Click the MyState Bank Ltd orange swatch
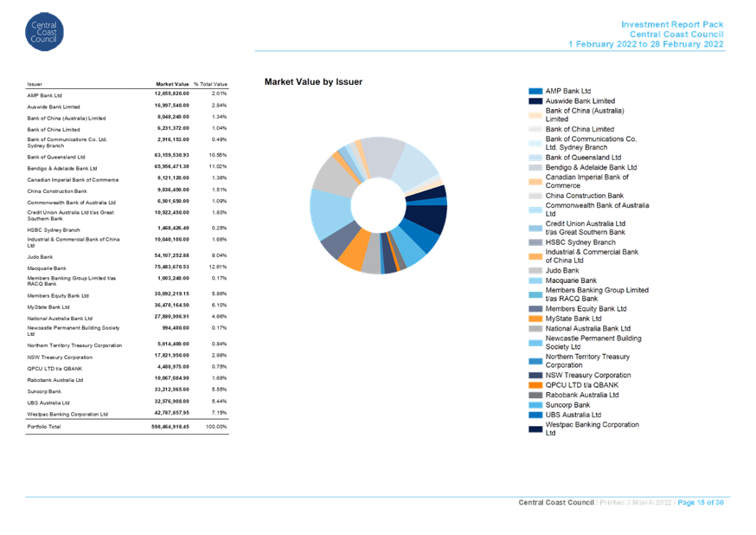This screenshot has width=756, height=535. click(x=535, y=319)
